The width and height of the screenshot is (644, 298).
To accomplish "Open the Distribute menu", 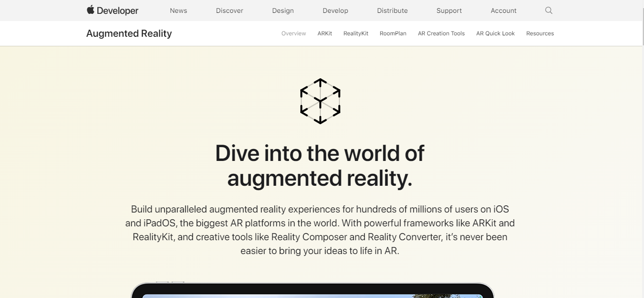I will pyautogui.click(x=392, y=11).
